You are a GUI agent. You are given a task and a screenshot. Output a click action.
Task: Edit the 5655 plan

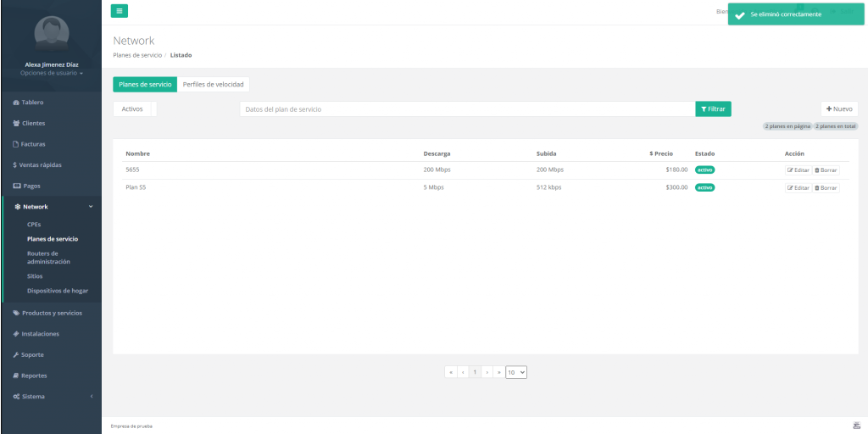[x=798, y=170]
